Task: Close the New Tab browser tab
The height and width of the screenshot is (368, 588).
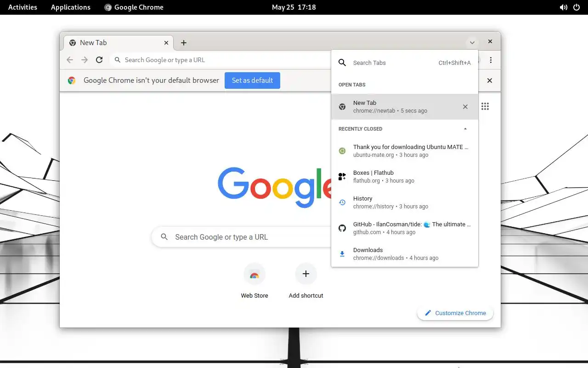Action: click(166, 43)
